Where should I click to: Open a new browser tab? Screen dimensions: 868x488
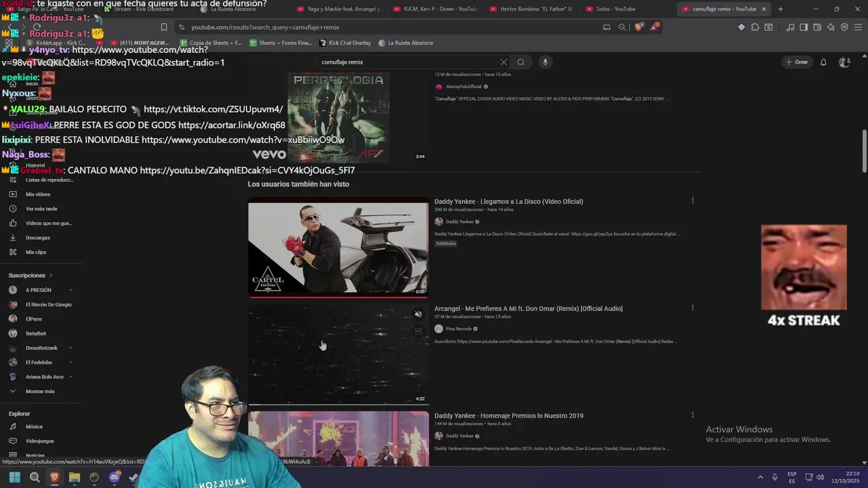pos(781,9)
